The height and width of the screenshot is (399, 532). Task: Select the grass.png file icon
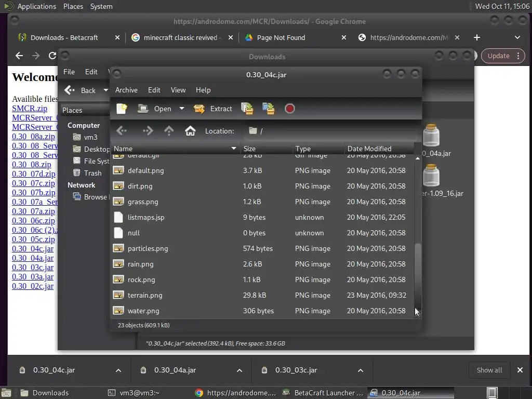(118, 202)
